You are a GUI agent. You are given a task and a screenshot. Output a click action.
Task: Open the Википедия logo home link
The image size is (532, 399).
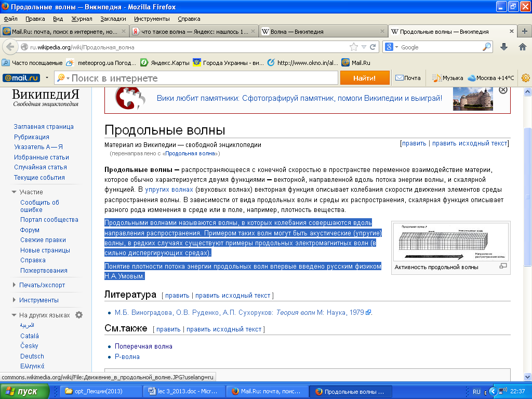[46, 98]
